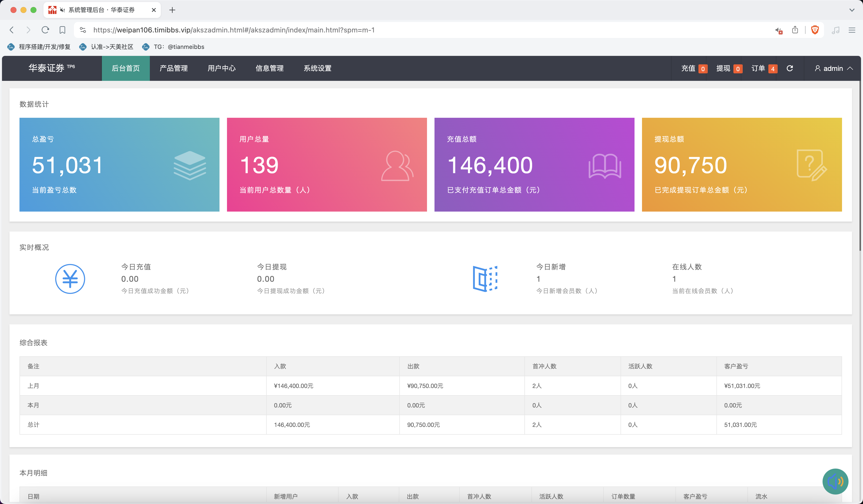The height and width of the screenshot is (504, 863).
Task: Click the admin panel refresh icon
Action: coord(790,68)
